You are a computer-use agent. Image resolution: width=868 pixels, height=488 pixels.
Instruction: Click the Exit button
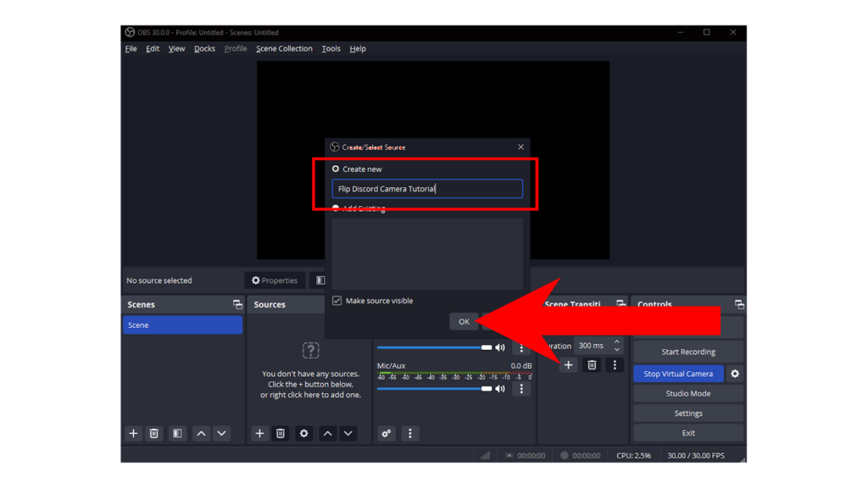(688, 433)
